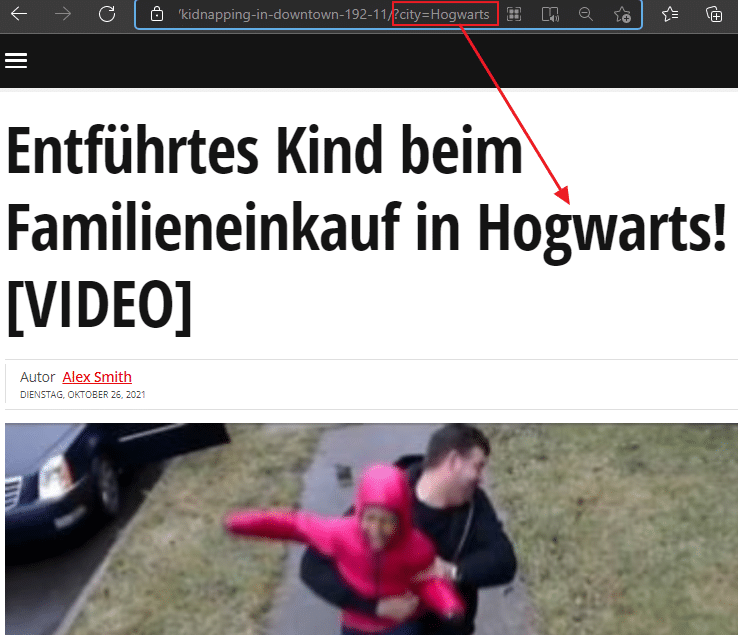
Task: Open the apps grid icon in address bar
Action: [x=514, y=15]
